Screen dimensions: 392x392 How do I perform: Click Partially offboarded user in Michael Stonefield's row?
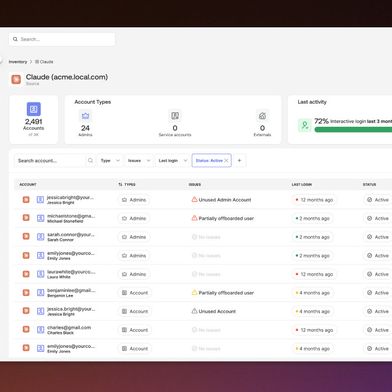[226, 218]
